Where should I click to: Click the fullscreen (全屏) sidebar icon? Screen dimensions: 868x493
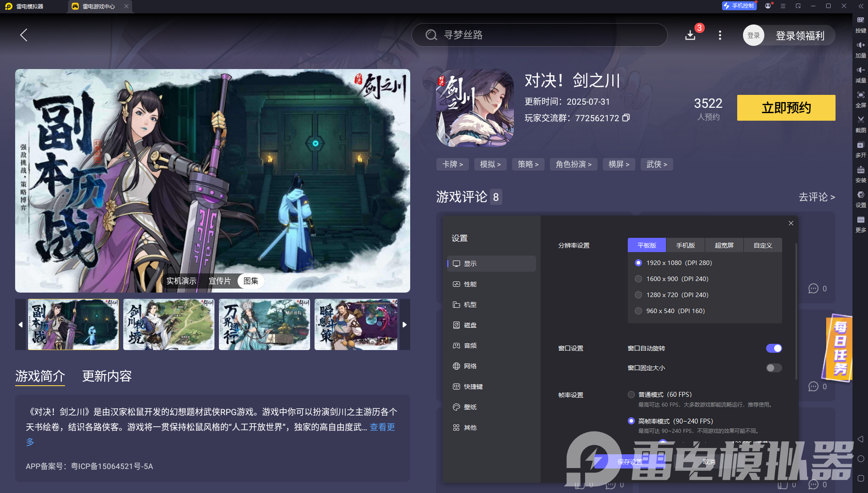point(860,95)
